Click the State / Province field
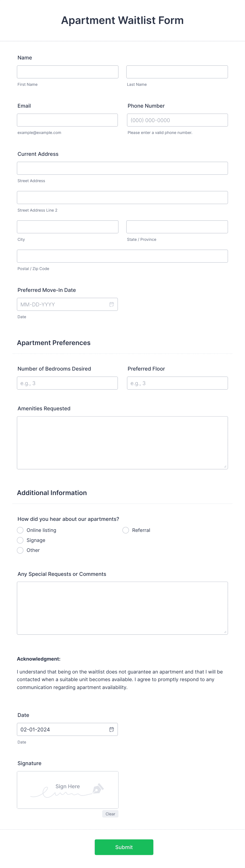The height and width of the screenshot is (868, 245). pyautogui.click(x=177, y=227)
